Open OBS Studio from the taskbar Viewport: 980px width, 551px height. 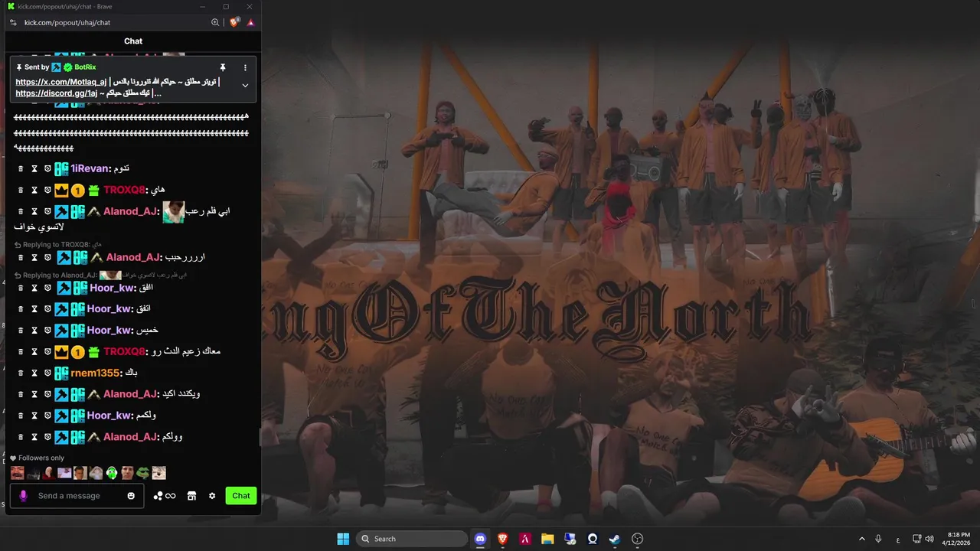637,539
